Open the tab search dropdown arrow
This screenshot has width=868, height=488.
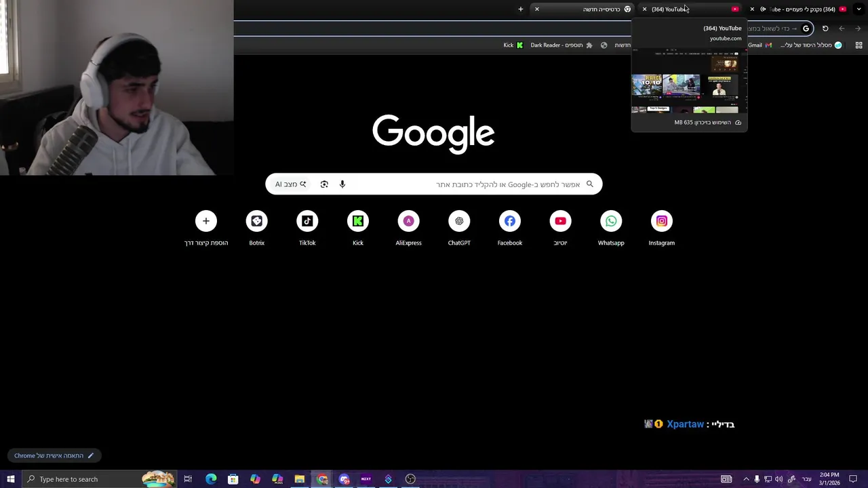tap(859, 9)
